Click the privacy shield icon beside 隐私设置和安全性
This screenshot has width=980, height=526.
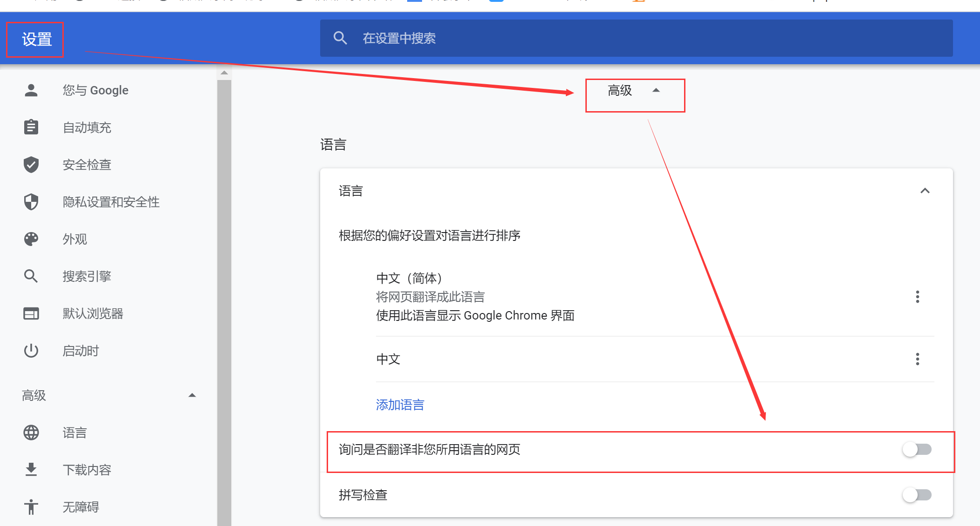31,202
